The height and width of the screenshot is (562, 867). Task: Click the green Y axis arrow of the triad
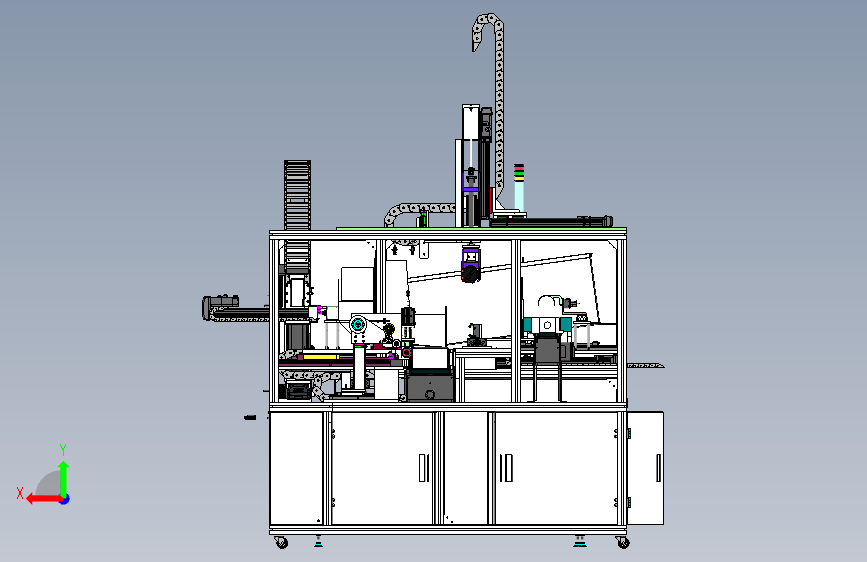64,479
